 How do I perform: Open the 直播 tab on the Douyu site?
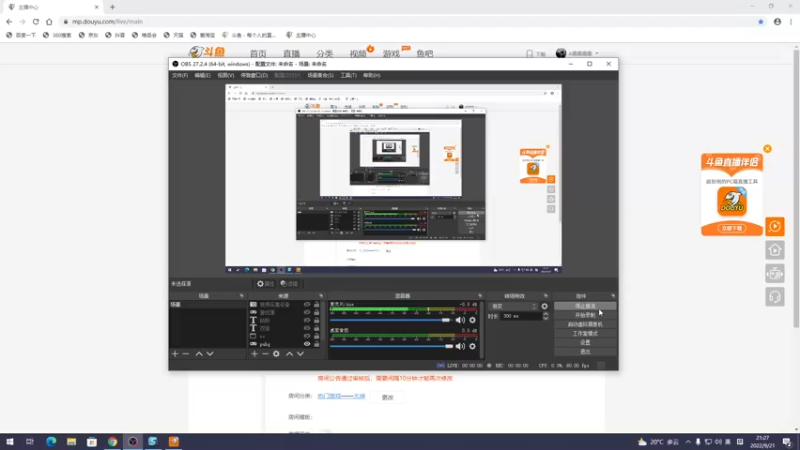click(291, 54)
